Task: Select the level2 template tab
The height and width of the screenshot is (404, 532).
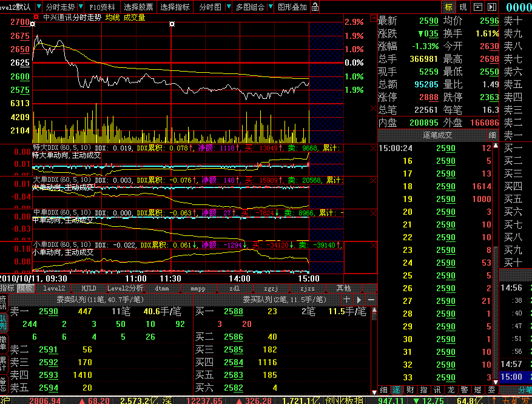Action: coord(54,288)
